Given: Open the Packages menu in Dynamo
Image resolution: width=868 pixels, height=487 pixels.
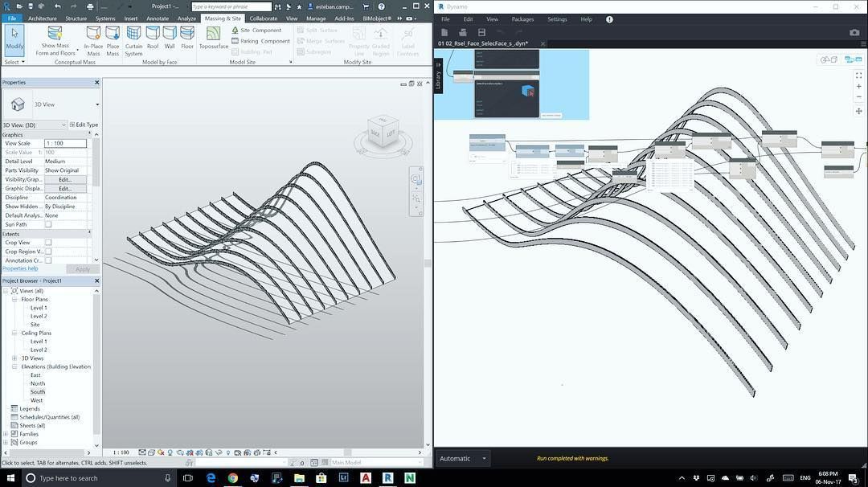Looking at the screenshot, I should click(522, 19).
